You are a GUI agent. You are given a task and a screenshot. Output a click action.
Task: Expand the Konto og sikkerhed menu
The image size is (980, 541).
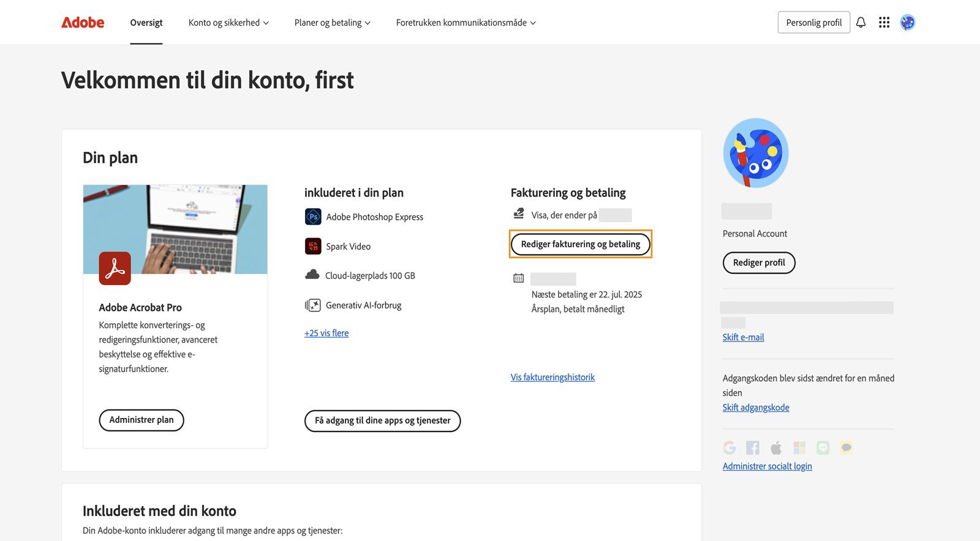pos(228,22)
